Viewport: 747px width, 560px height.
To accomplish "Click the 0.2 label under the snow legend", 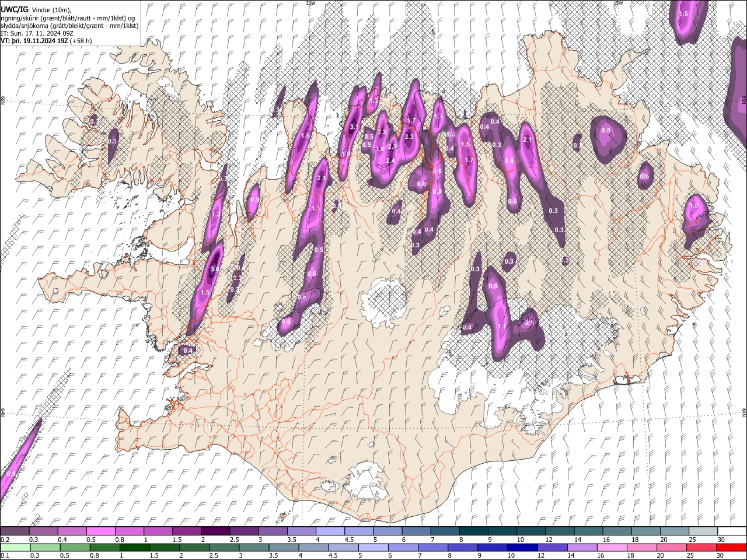I will click(5, 540).
